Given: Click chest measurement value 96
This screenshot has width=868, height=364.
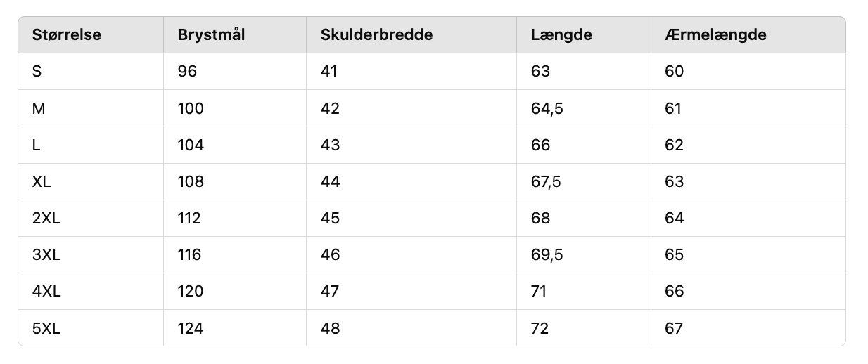Looking at the screenshot, I should click(187, 72).
